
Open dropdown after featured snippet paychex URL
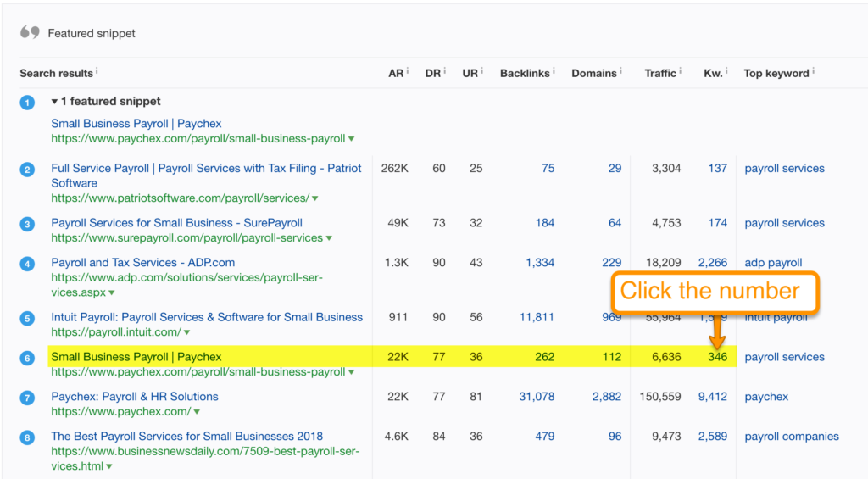point(351,139)
